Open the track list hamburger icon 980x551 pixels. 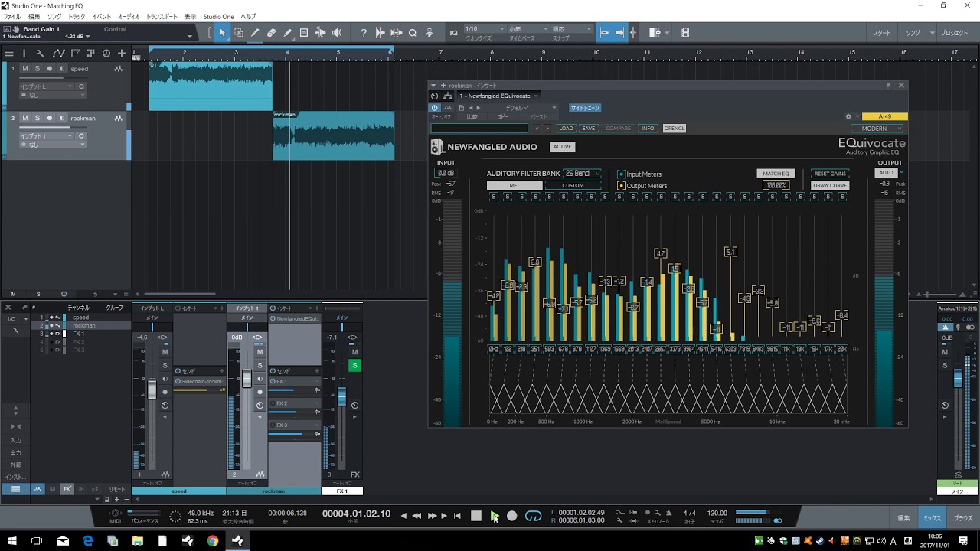(9, 54)
